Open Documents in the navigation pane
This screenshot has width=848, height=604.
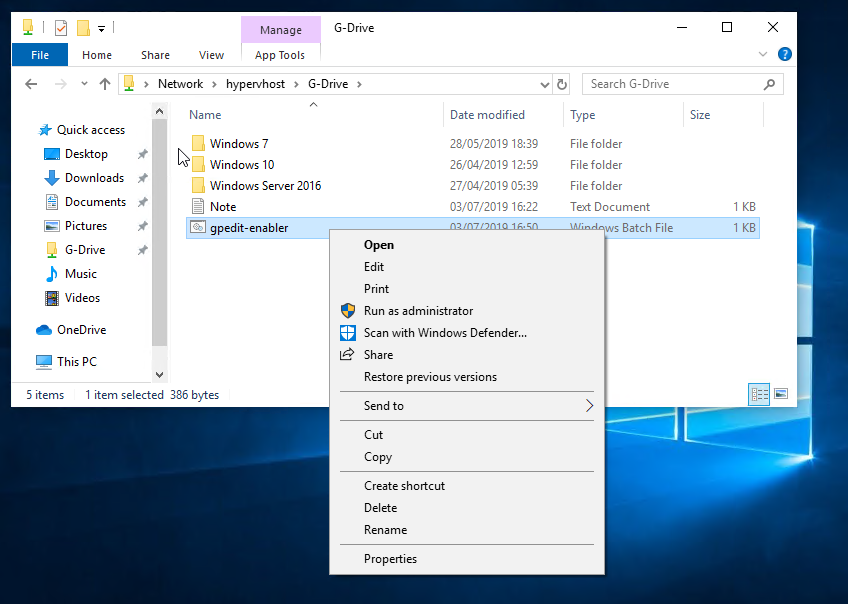(x=95, y=202)
